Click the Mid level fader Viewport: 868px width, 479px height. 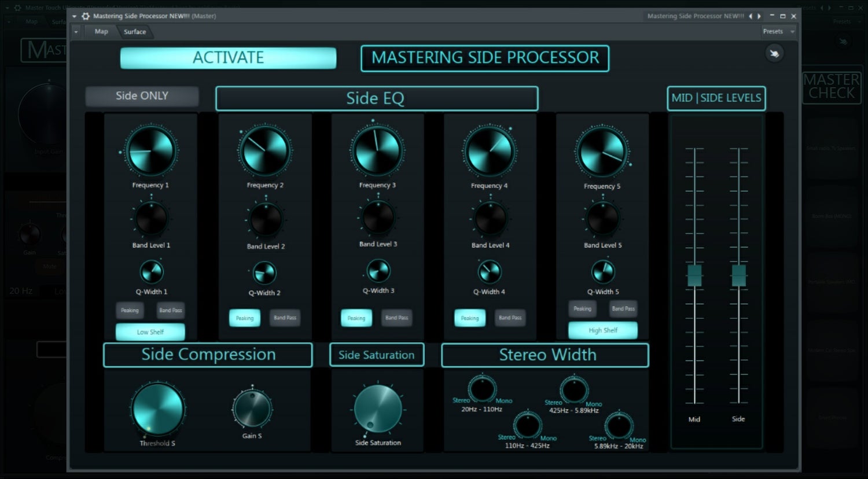tap(694, 276)
